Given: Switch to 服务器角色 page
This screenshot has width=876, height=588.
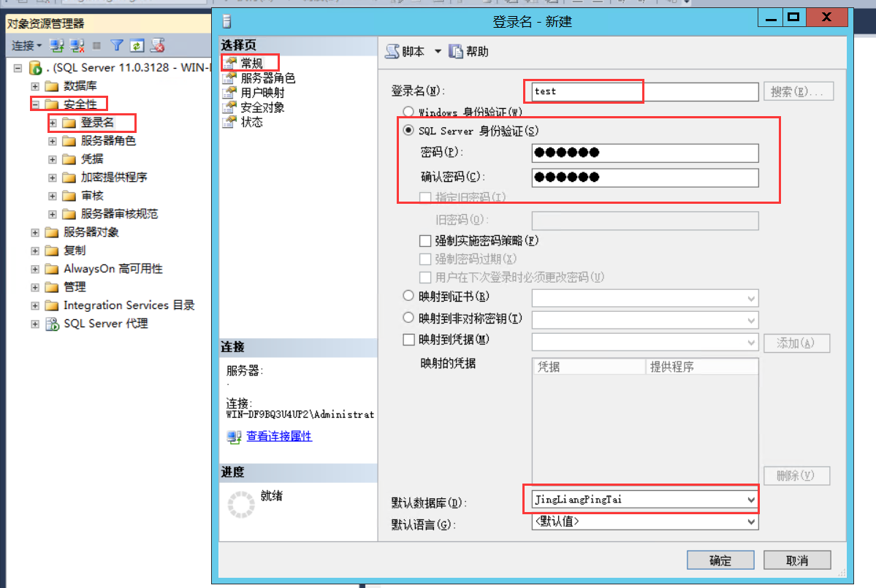Looking at the screenshot, I should (267, 78).
